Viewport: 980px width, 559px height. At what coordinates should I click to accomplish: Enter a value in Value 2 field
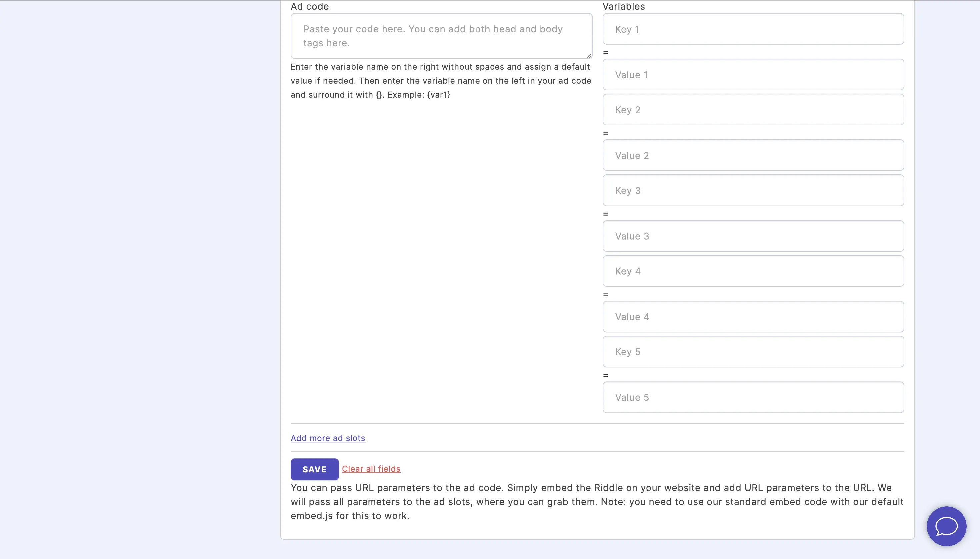[x=753, y=155]
